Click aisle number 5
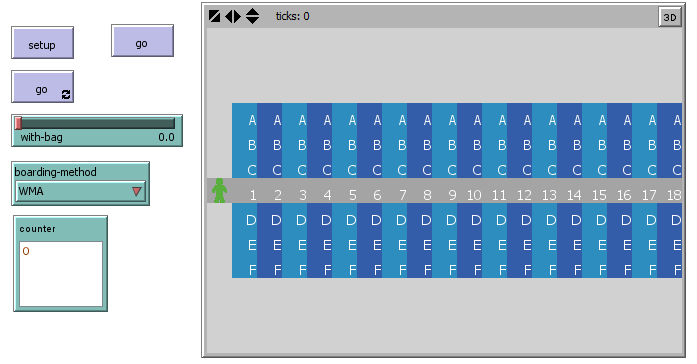The image size is (697, 364). click(353, 195)
